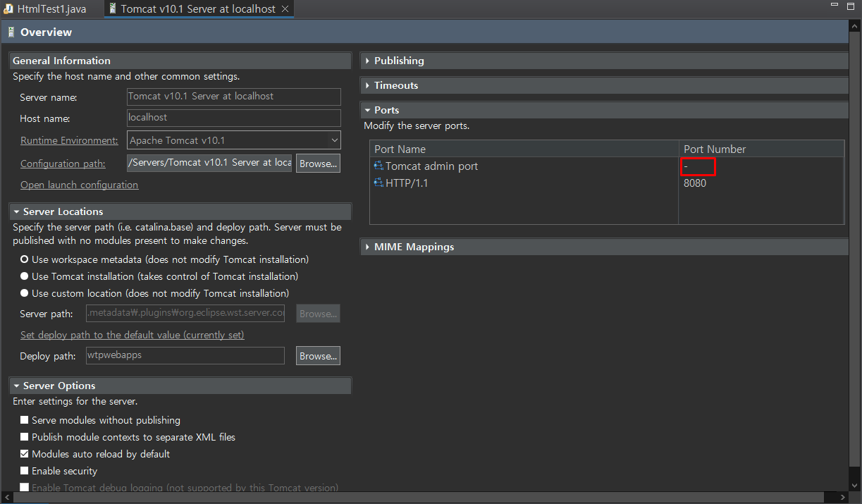Click the Port Name column header
The image size is (862, 504).
(524, 149)
